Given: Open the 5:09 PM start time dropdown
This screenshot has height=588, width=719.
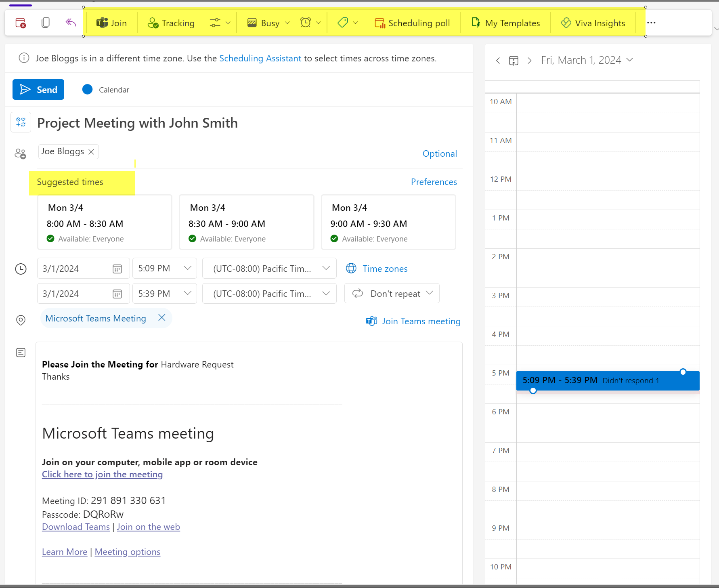Looking at the screenshot, I should (165, 268).
